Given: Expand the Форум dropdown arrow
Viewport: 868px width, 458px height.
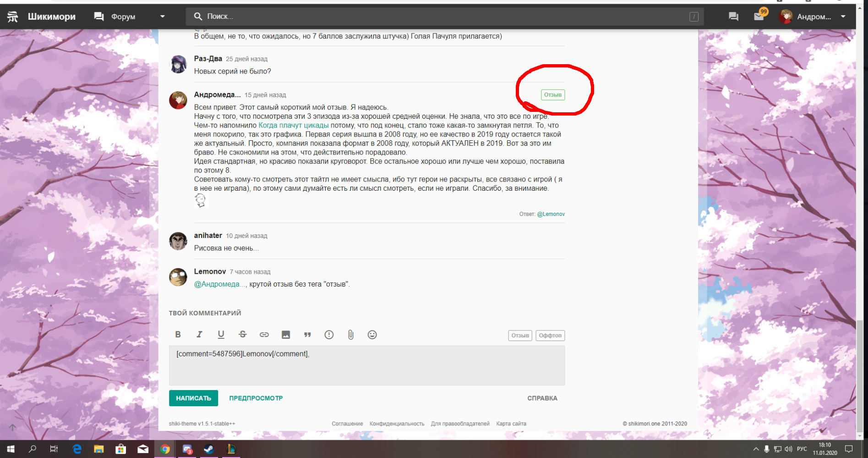Looking at the screenshot, I should click(162, 17).
